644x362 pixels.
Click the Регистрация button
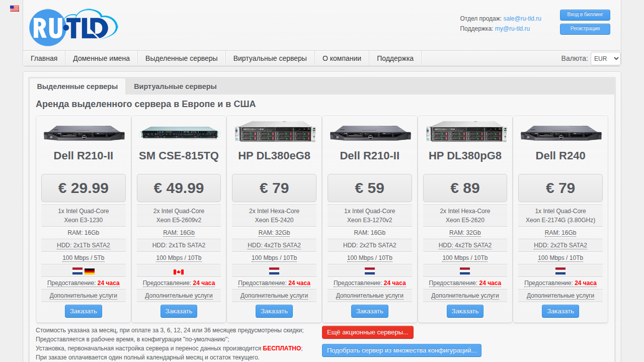[x=585, y=29]
